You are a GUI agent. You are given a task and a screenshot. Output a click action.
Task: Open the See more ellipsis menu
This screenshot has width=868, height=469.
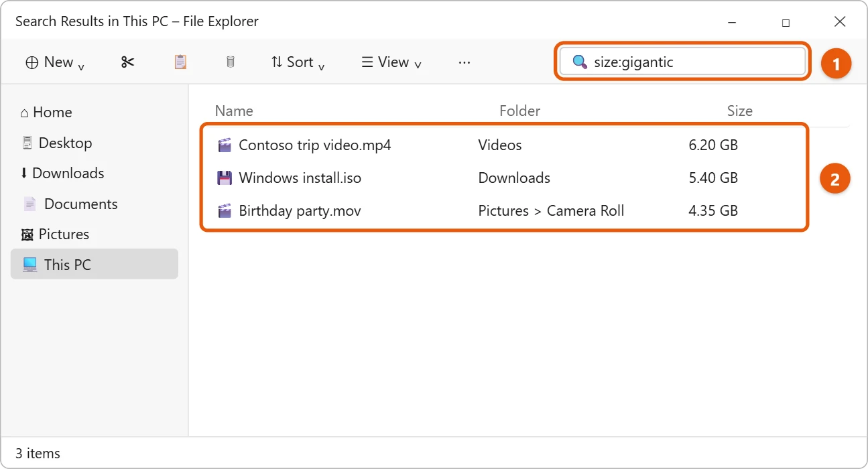(464, 62)
